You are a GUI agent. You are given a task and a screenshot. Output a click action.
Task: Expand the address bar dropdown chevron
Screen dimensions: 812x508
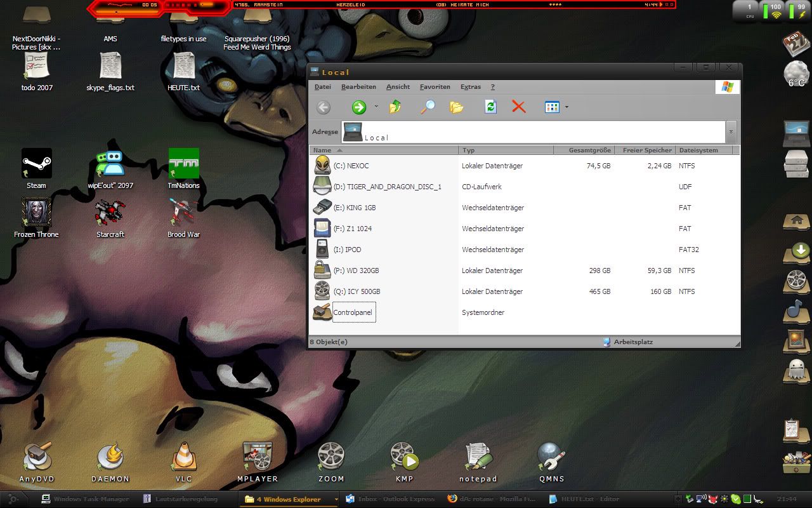click(731, 132)
